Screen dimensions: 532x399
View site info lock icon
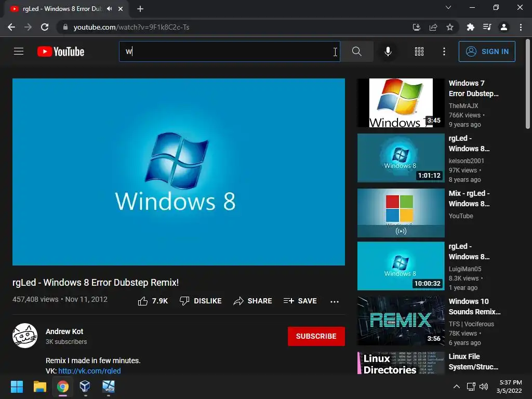pyautogui.click(x=65, y=27)
